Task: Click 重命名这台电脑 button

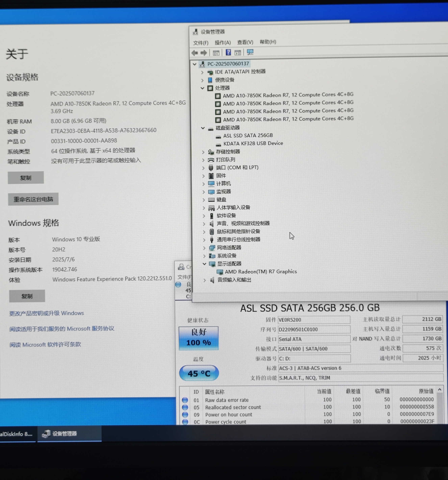Action: tap(33, 199)
